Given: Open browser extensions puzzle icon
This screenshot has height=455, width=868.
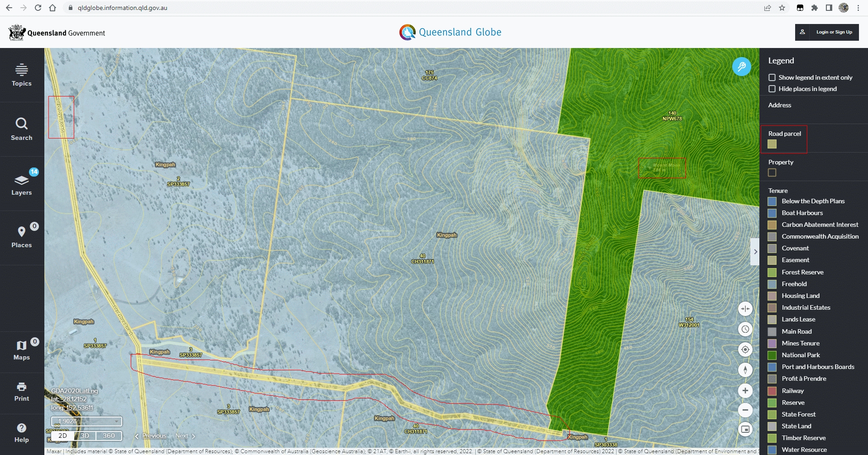Looking at the screenshot, I should click(815, 8).
